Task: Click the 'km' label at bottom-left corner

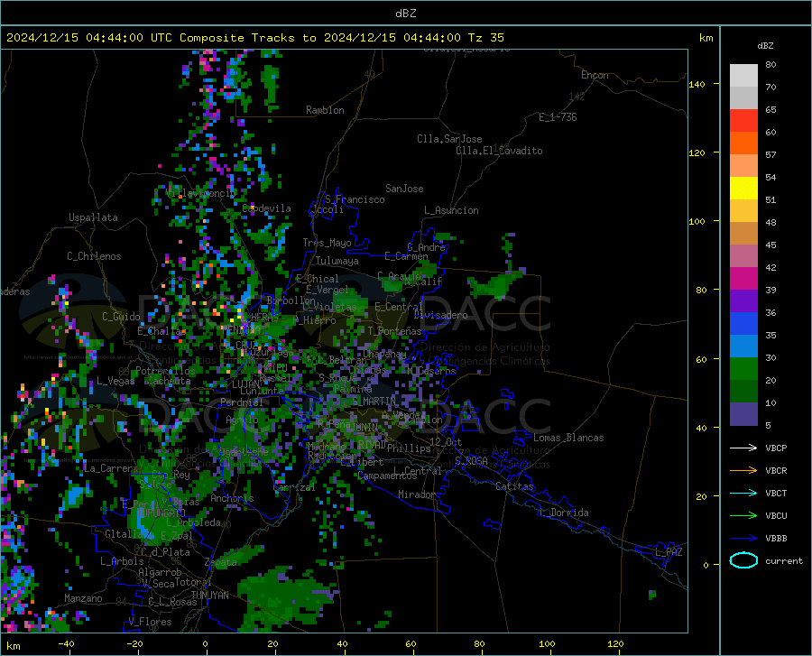Action: [x=13, y=646]
